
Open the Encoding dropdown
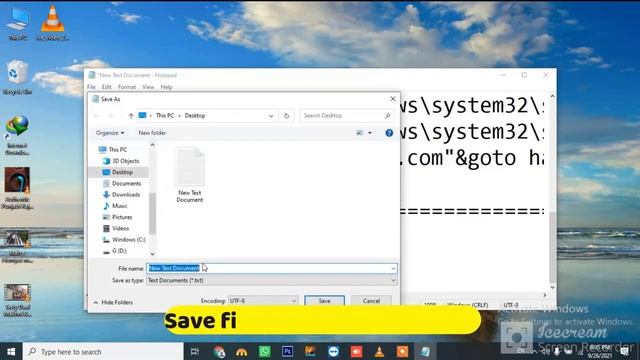pyautogui.click(x=262, y=301)
